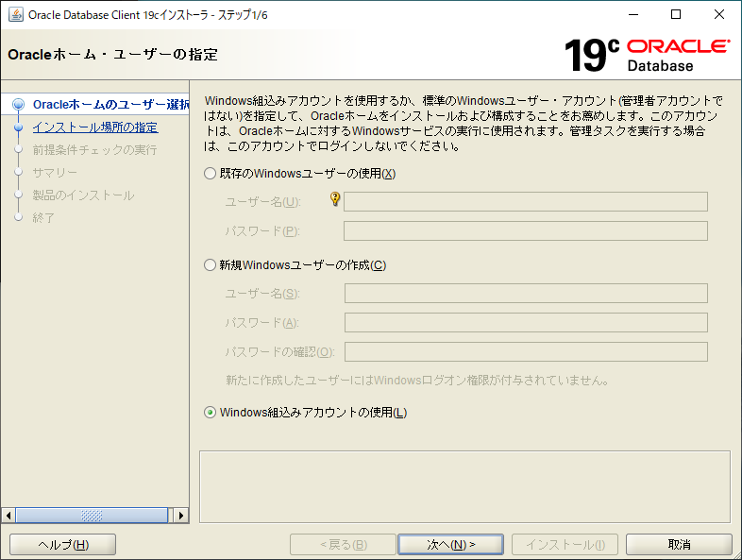Select the Oracleホームのユーザー選択 step
Image resolution: width=742 pixels, height=560 pixels.
110,104
